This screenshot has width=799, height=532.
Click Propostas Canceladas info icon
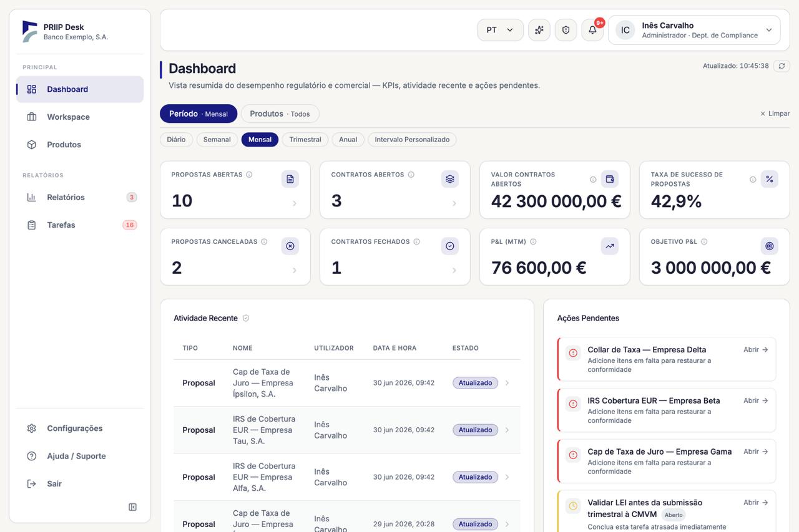tap(264, 241)
